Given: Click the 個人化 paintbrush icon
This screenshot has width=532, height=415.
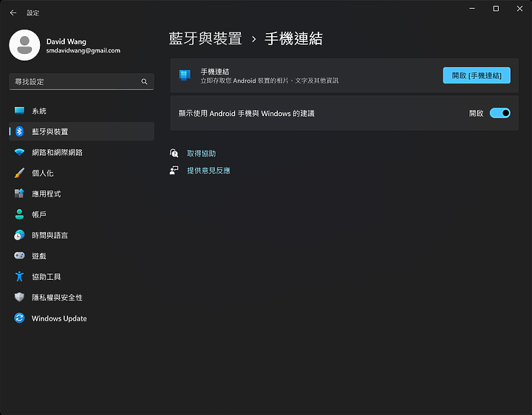Looking at the screenshot, I should click(x=19, y=173).
